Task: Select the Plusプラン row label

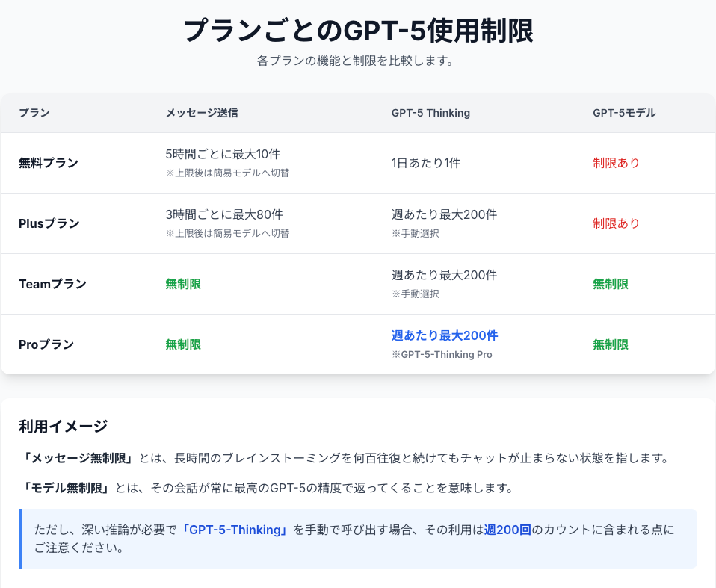Action: pos(49,223)
